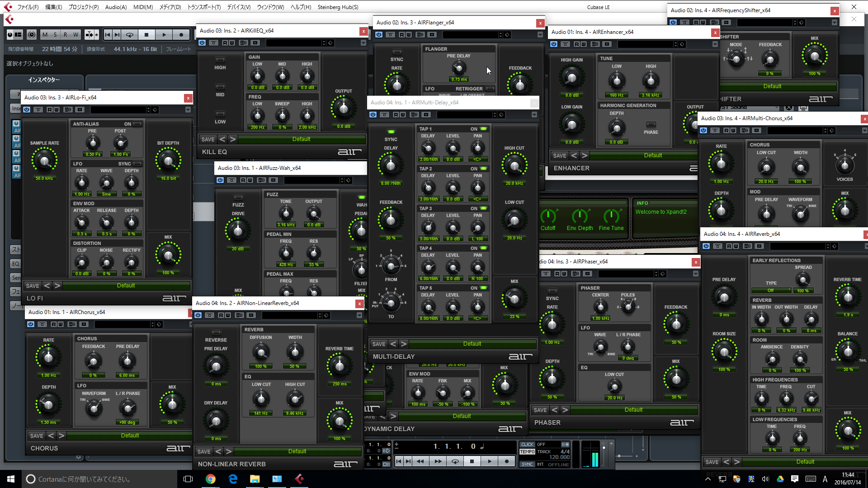
Task: Click Record in the bottom transport panel
Action: click(507, 461)
